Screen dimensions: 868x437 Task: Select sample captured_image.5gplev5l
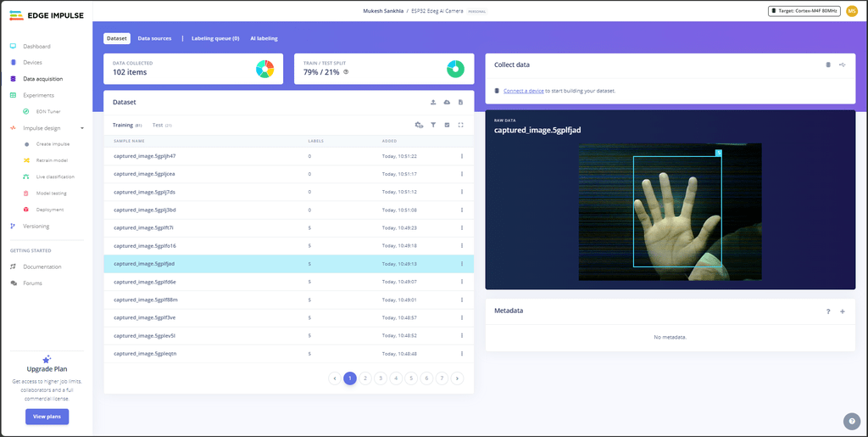pos(288,336)
